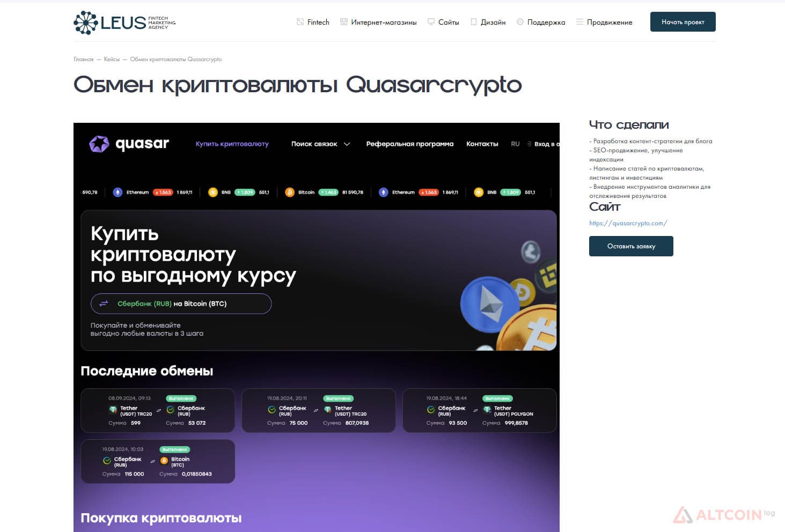This screenshot has height=532, width=785.
Task: Click the Bitcoin +1.463 green change badge
Action: pos(328,192)
